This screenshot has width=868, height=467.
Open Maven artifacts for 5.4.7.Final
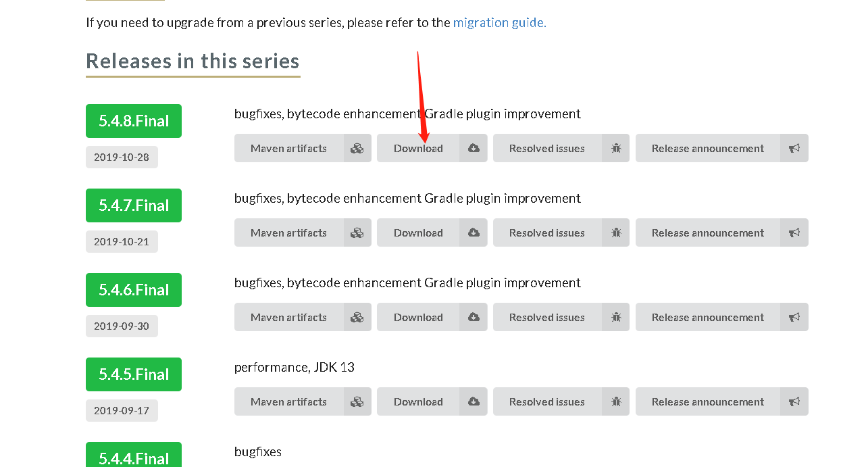click(x=288, y=232)
